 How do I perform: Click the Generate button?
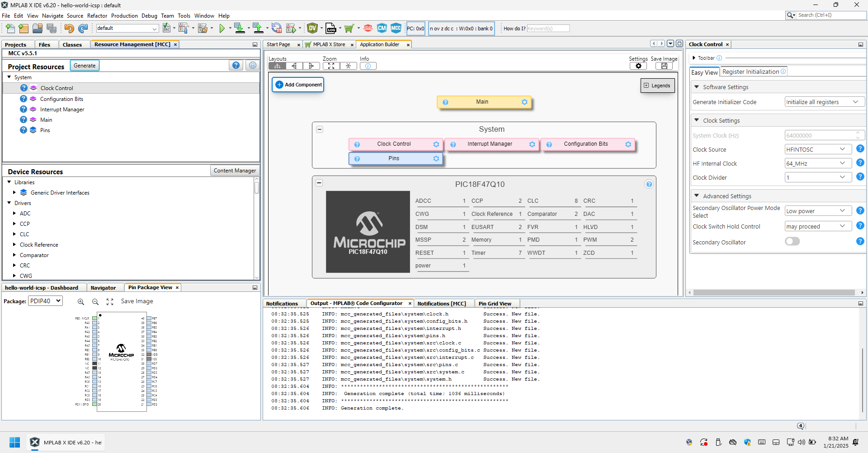tap(85, 66)
